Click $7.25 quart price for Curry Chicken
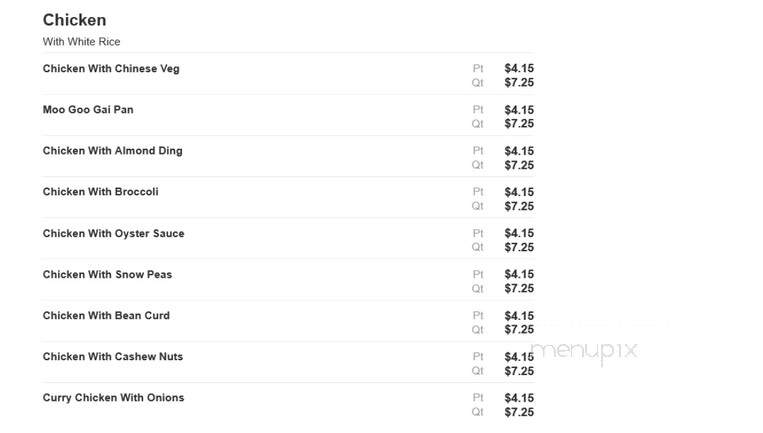 click(519, 412)
